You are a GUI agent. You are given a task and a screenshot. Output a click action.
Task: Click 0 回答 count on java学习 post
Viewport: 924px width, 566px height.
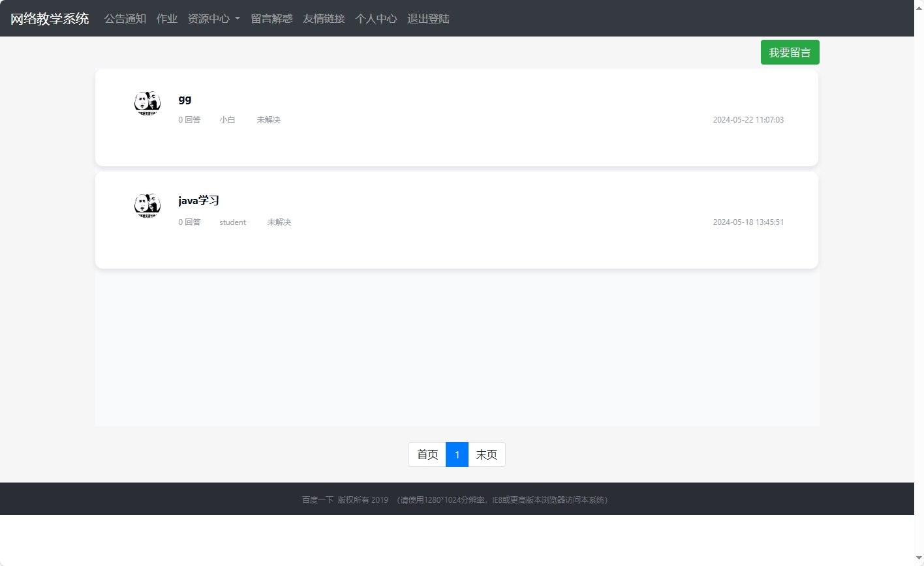[x=190, y=222]
